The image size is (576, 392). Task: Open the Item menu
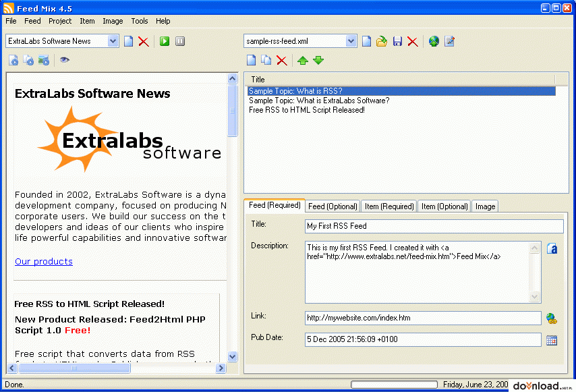coord(87,21)
